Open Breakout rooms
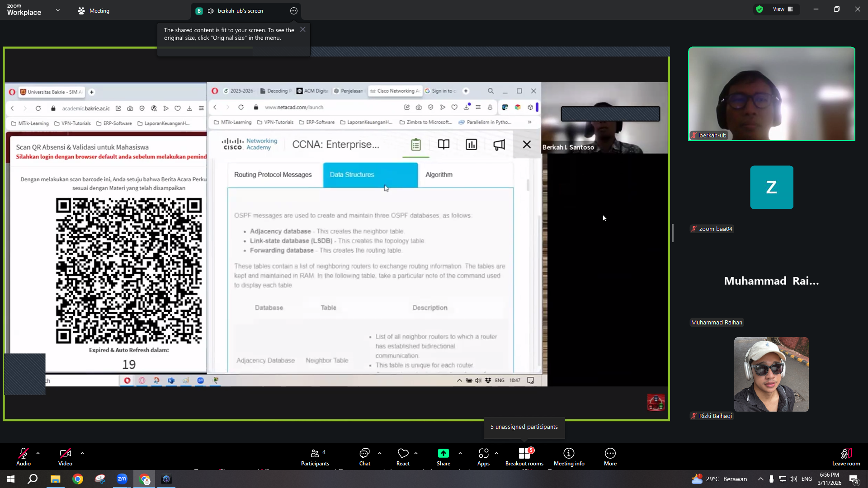 (524, 456)
